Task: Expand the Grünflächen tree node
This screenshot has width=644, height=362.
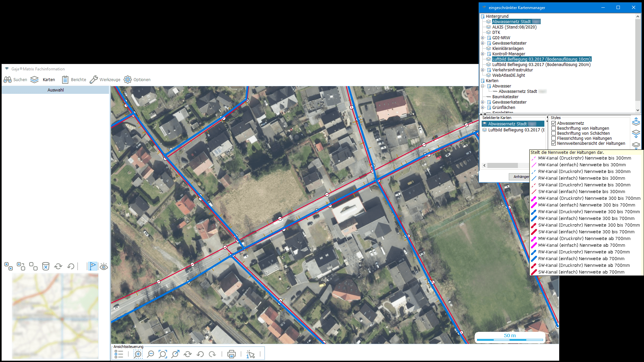Action: click(x=483, y=108)
